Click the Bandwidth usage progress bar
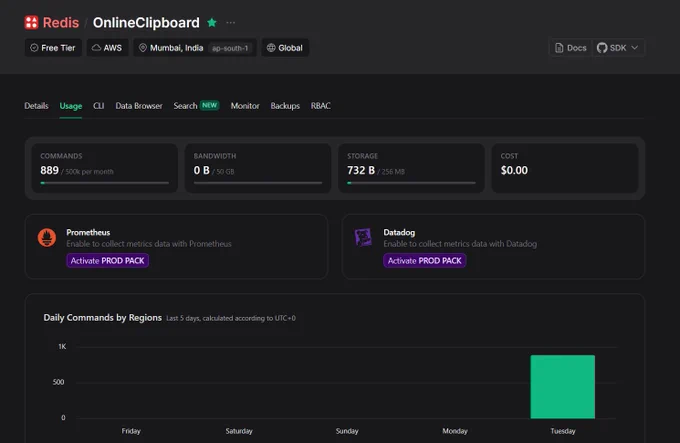The width and height of the screenshot is (680, 443). [x=258, y=183]
